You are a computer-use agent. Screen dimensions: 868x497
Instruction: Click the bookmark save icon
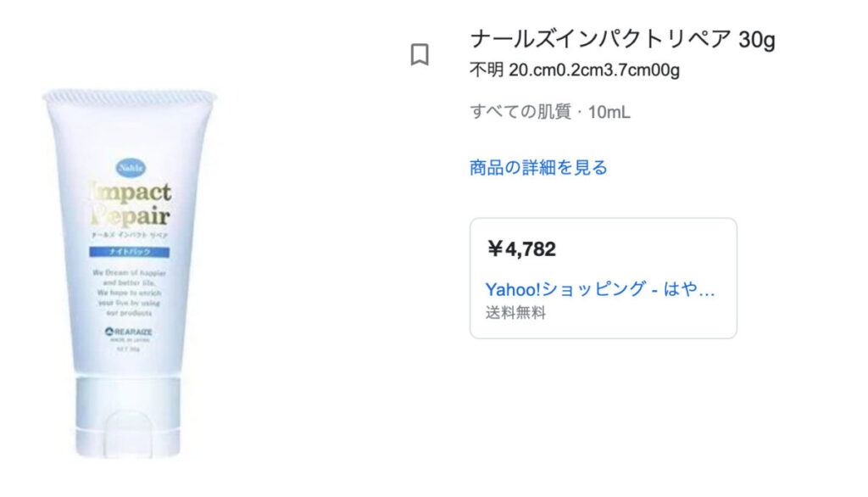[420, 55]
